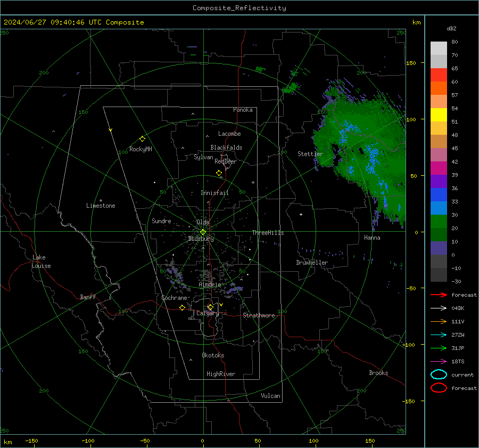Click the Calgary city label
This screenshot has width=479, height=448.
(208, 313)
